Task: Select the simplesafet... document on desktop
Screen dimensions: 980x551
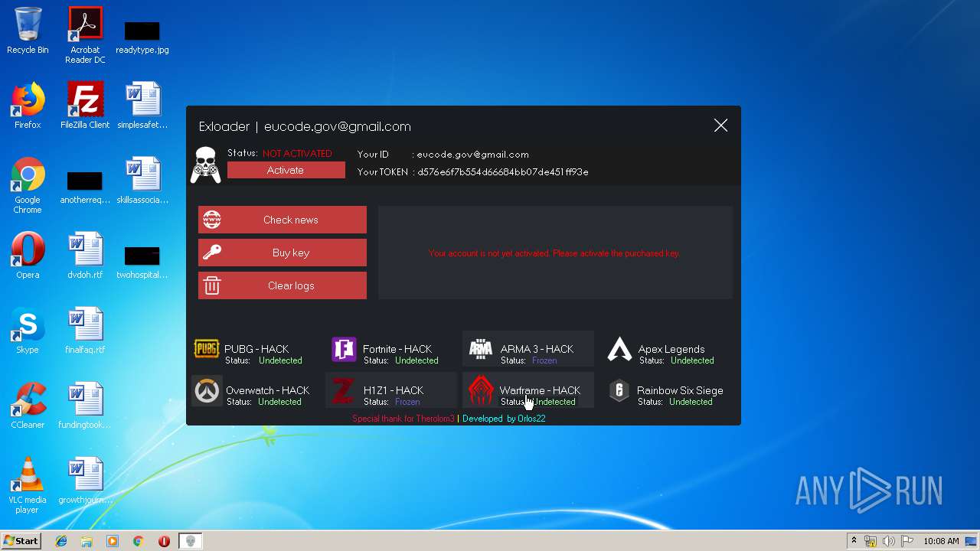Action: [142, 106]
